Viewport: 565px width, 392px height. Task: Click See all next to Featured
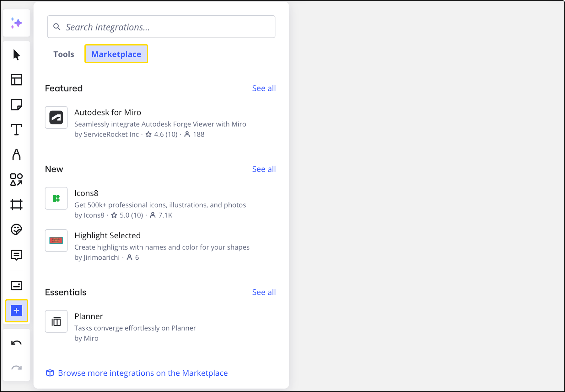[x=264, y=88]
